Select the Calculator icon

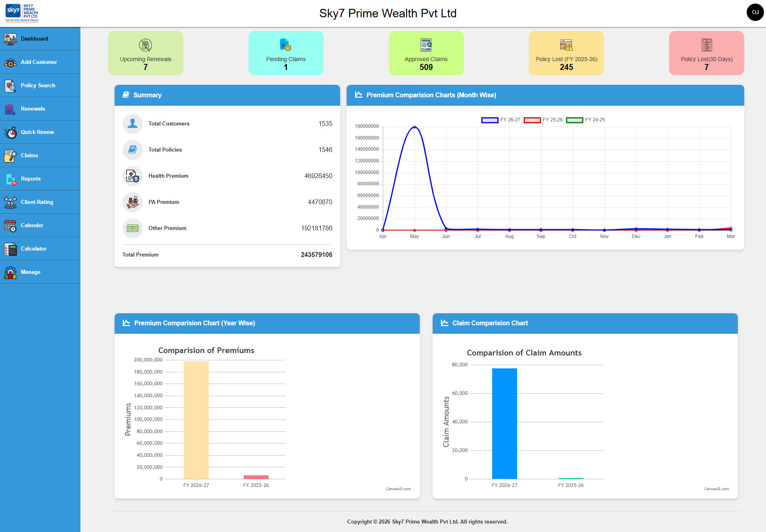10,249
